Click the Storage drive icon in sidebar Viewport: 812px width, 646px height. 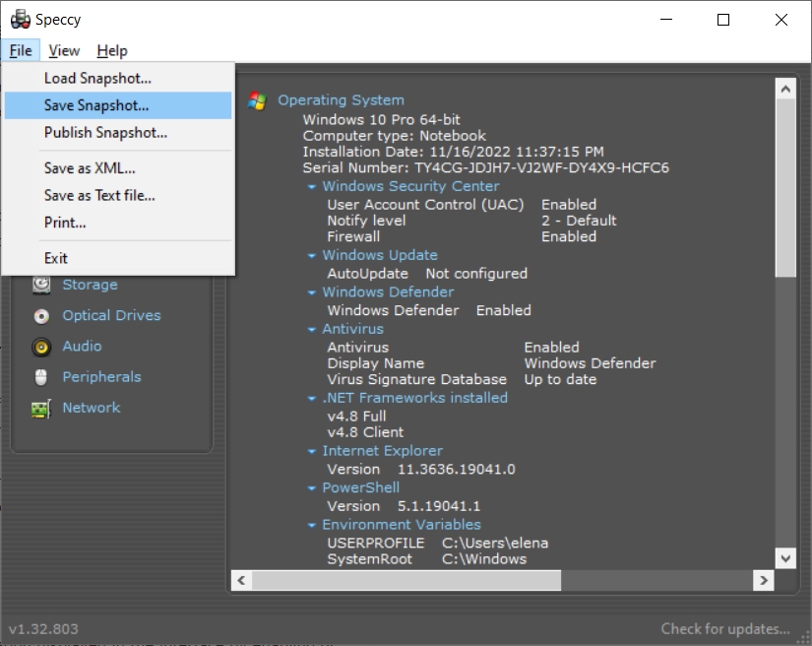[x=41, y=285]
